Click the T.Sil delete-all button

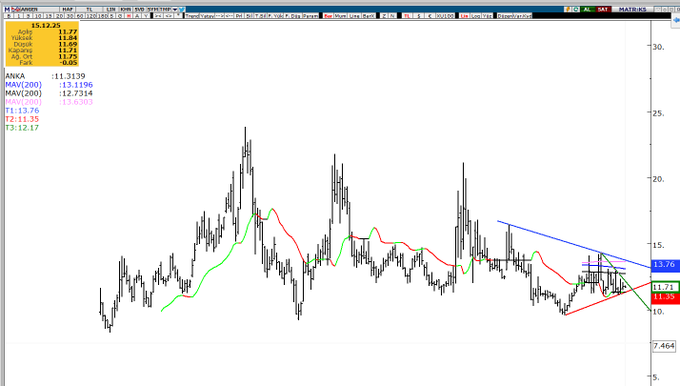[259, 16]
